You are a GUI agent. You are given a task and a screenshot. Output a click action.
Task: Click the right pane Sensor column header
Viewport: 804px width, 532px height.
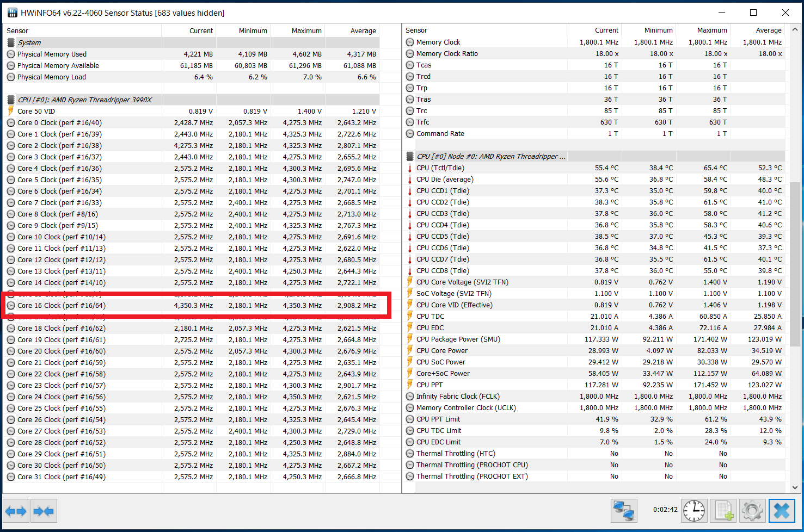pos(485,30)
